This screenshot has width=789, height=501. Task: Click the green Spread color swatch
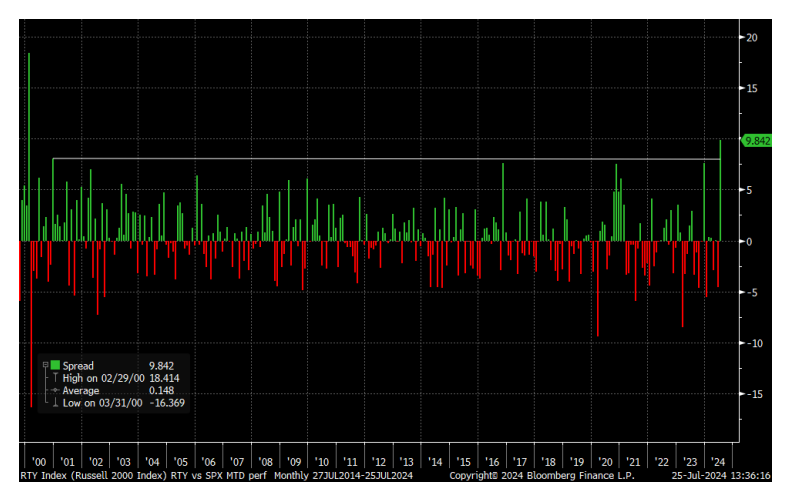pyautogui.click(x=55, y=366)
